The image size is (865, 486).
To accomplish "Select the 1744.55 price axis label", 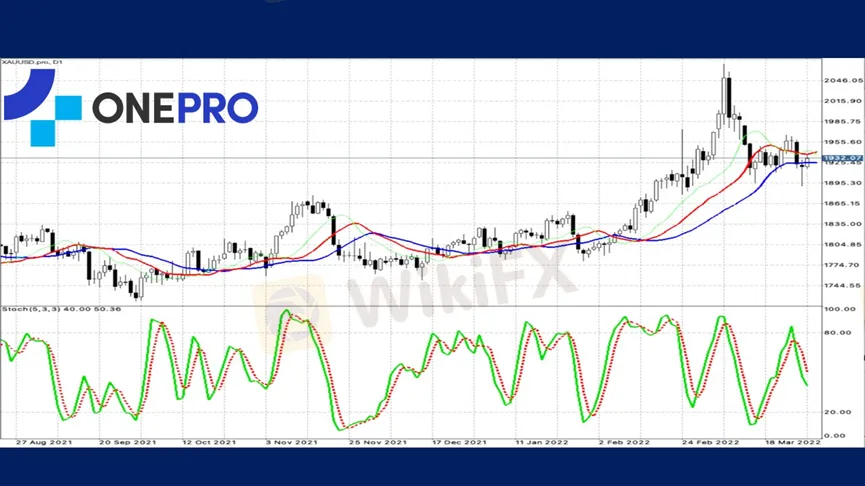I will (x=843, y=286).
